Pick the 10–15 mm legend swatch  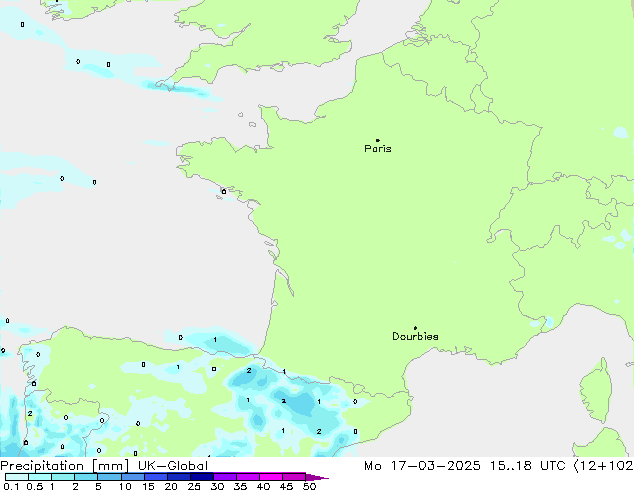point(132,477)
